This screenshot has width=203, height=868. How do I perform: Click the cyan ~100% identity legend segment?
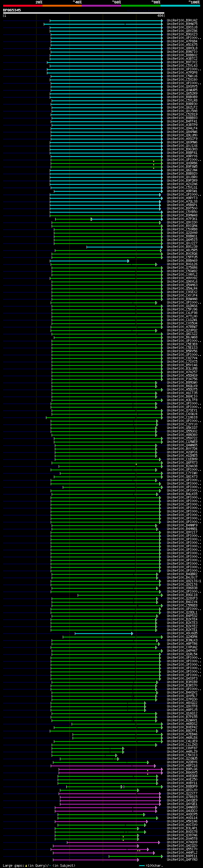click(x=180, y=6)
